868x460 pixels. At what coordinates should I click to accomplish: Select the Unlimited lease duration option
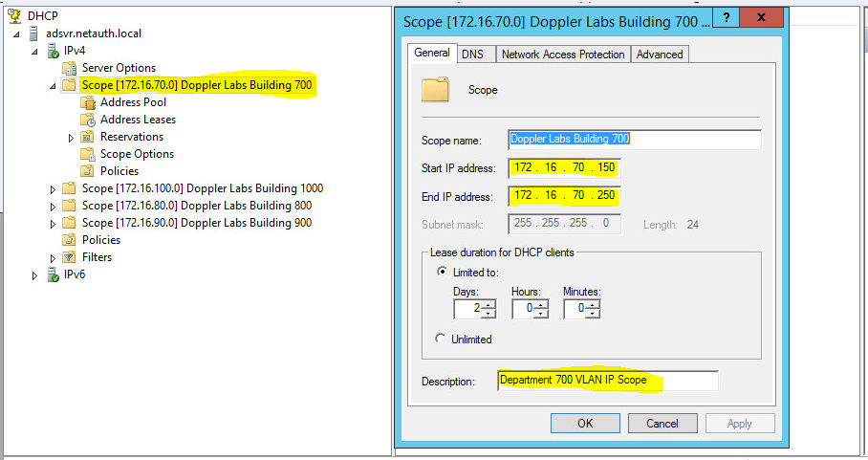click(x=441, y=339)
